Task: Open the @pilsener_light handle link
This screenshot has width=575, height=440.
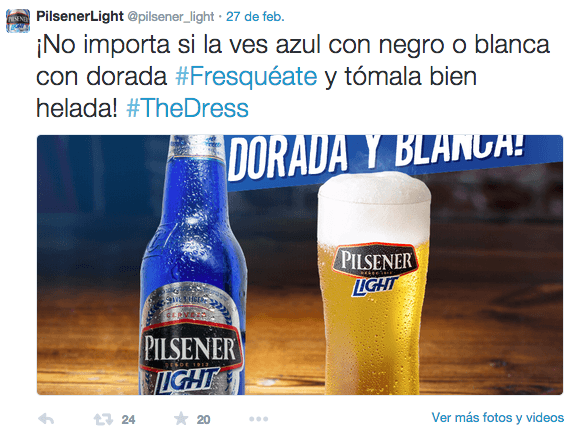Action: 171,17
